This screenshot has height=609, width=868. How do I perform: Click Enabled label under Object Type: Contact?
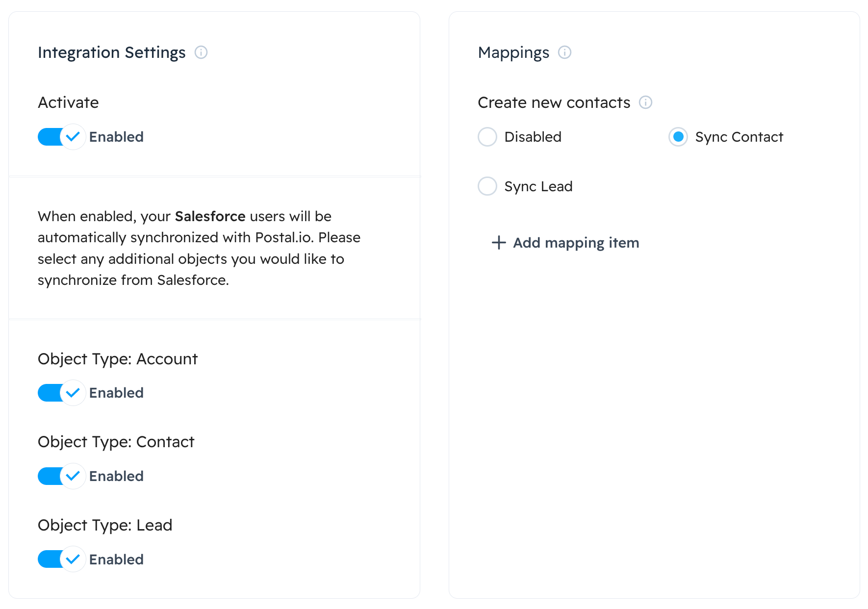pos(116,476)
